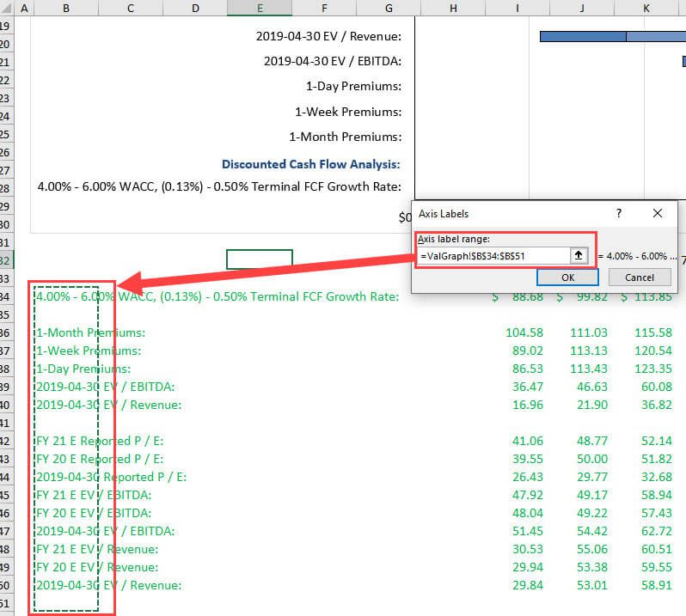Image resolution: width=686 pixels, height=616 pixels.
Task: Click the value 32.68 cell
Action: pos(657,477)
